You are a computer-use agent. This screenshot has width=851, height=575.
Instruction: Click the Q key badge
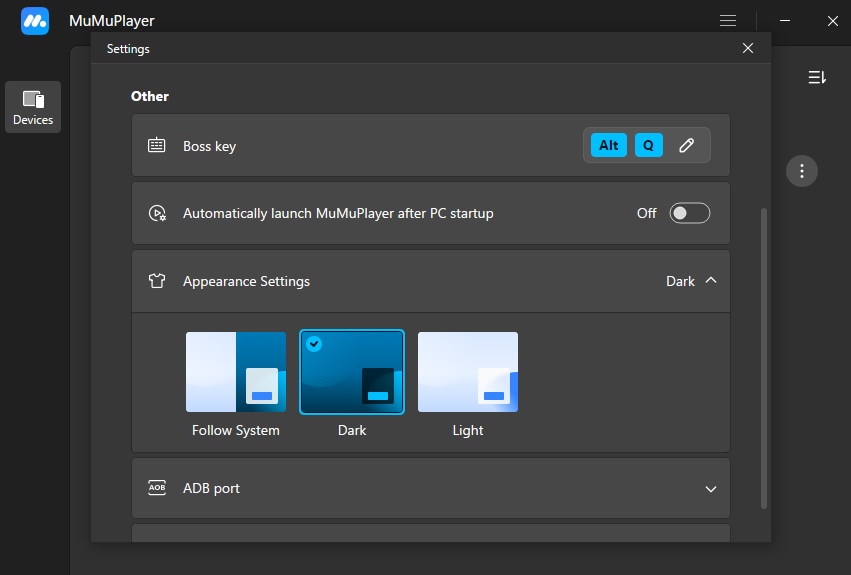pos(649,145)
